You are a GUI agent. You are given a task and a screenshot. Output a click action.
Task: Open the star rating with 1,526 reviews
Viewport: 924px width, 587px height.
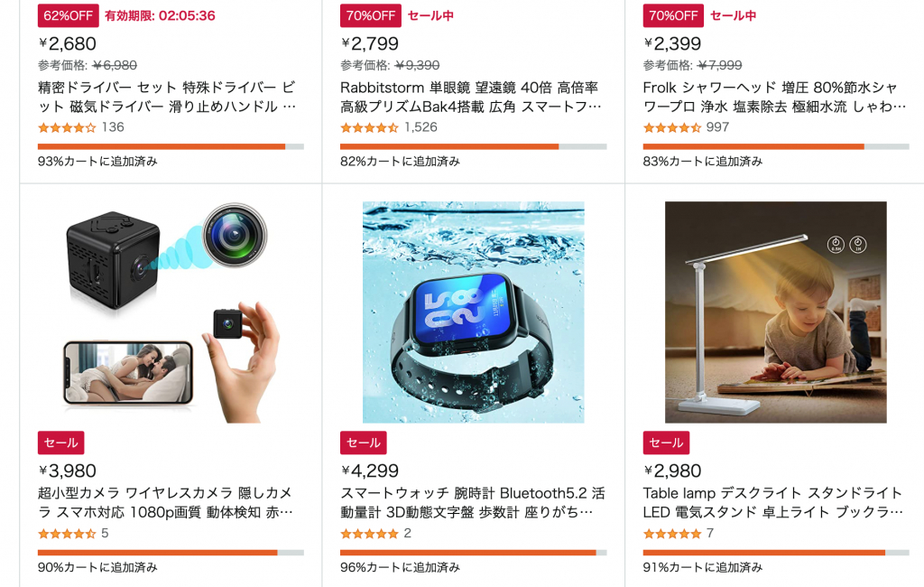tap(389, 127)
